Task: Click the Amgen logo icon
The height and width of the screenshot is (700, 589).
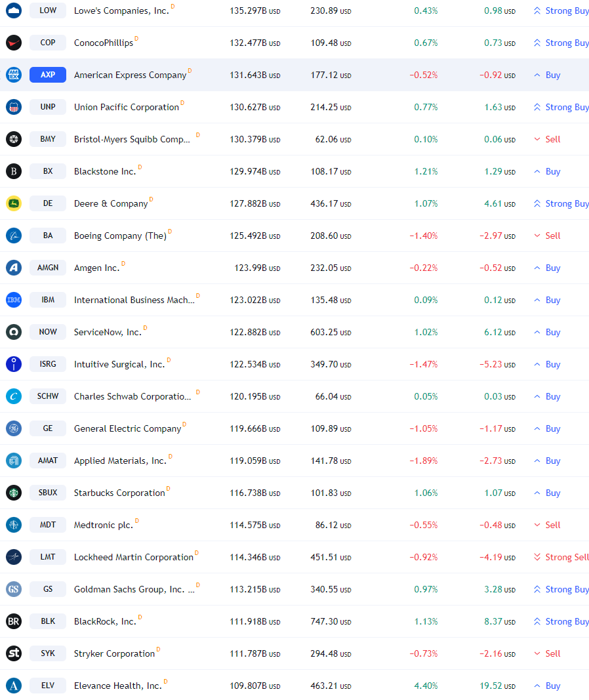Action: pos(14,268)
